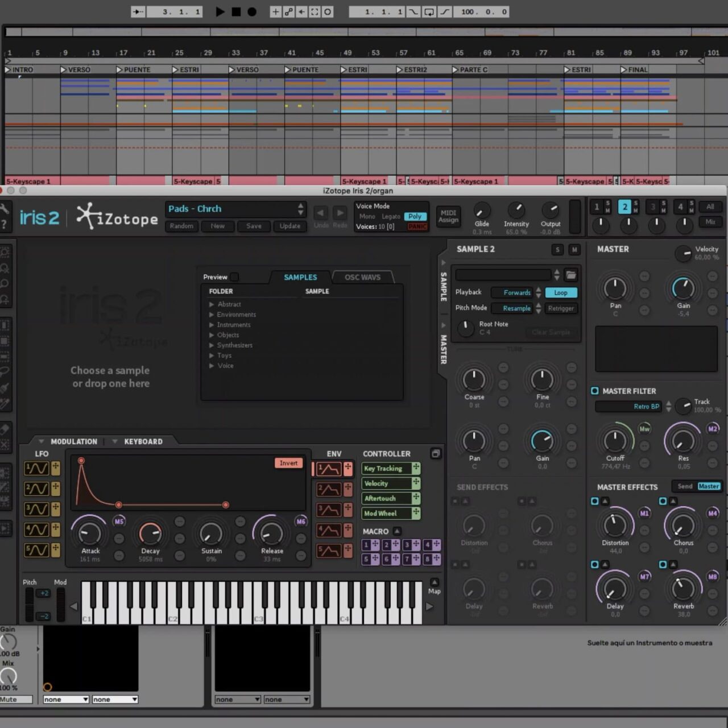Screen dimensions: 728x728
Task: Open the Playback dropdown currently set to Forwards
Action: [x=516, y=292]
